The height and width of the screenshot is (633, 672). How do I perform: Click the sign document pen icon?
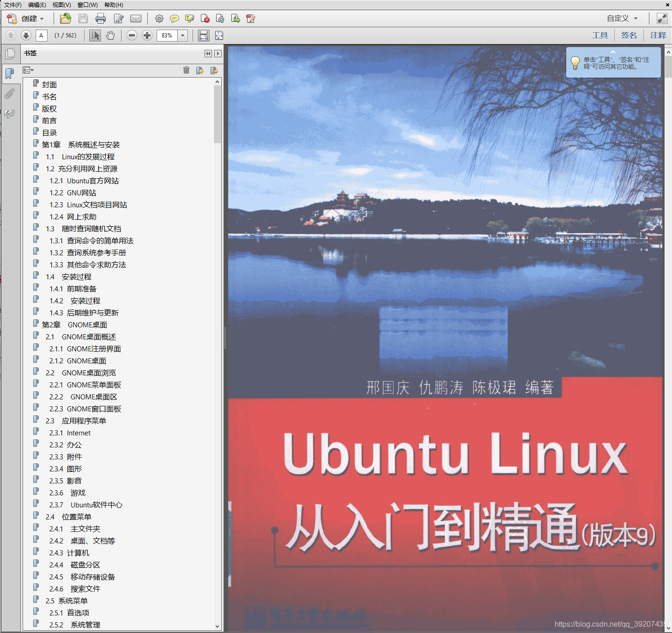pos(119,18)
